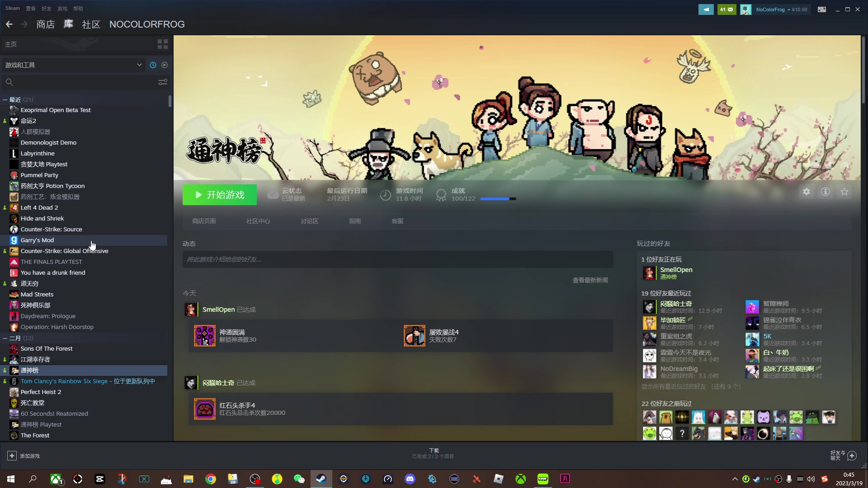Click the library list scrollbar
This screenshot has width=868, height=488.
(x=170, y=101)
